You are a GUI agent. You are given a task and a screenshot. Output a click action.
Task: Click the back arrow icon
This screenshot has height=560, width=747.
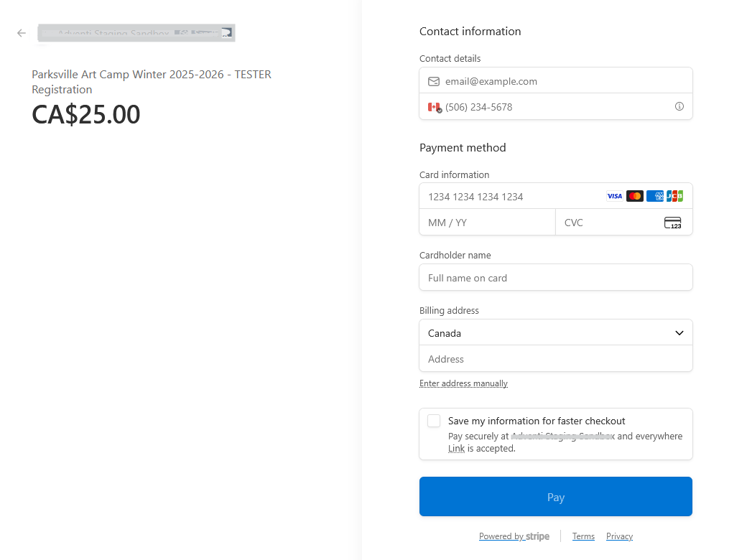22,33
